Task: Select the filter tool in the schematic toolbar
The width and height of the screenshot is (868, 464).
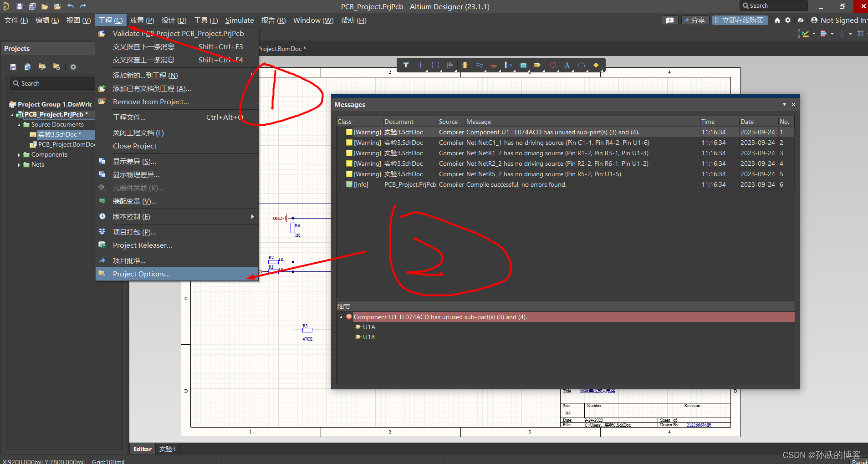Action: tap(406, 65)
